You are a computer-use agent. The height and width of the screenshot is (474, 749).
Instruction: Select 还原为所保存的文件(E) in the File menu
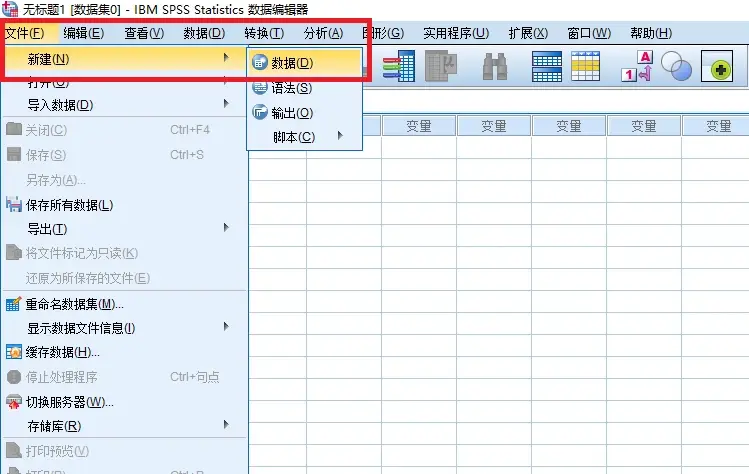(124, 278)
